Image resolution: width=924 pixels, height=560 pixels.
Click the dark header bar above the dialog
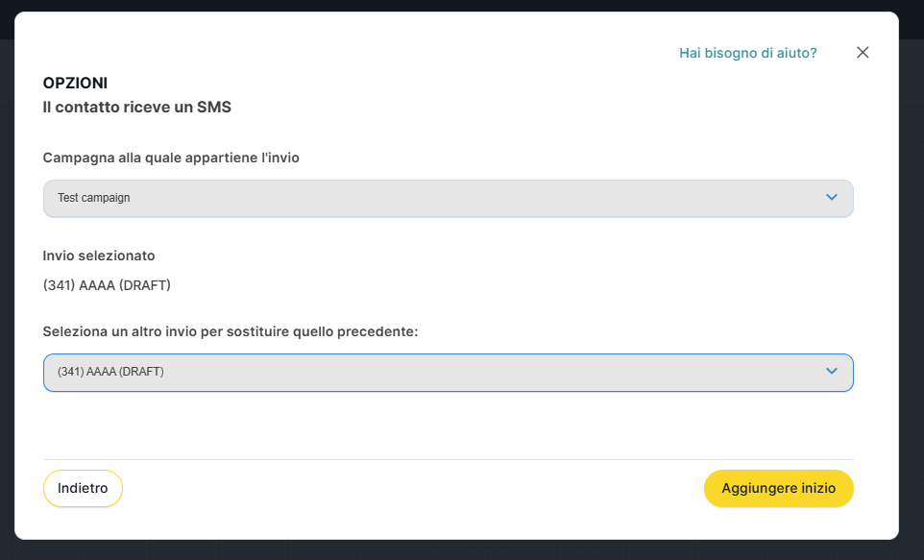[x=461, y=5]
